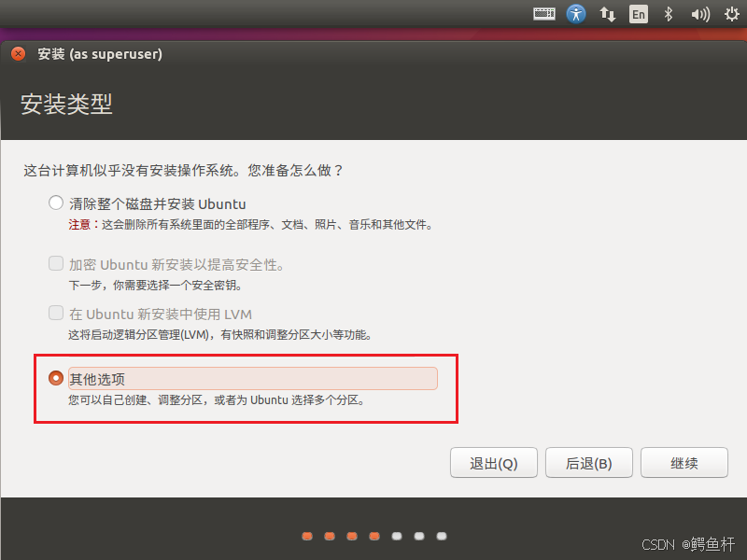Click the 注意 warning text line
Viewport: 747px width, 560px height.
pyautogui.click(x=250, y=225)
